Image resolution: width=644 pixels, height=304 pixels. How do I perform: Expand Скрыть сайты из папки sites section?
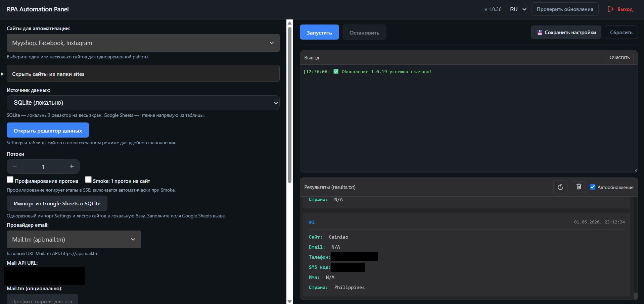[x=143, y=73]
